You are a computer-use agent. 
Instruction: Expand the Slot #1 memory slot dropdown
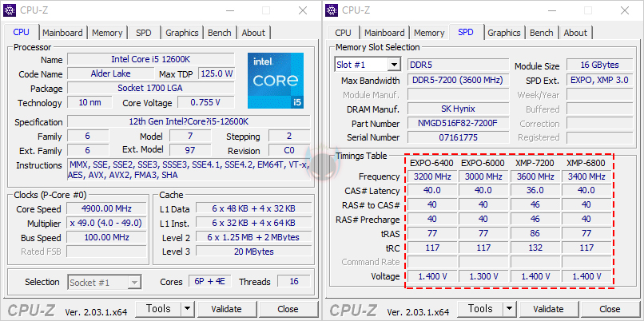[x=394, y=65]
